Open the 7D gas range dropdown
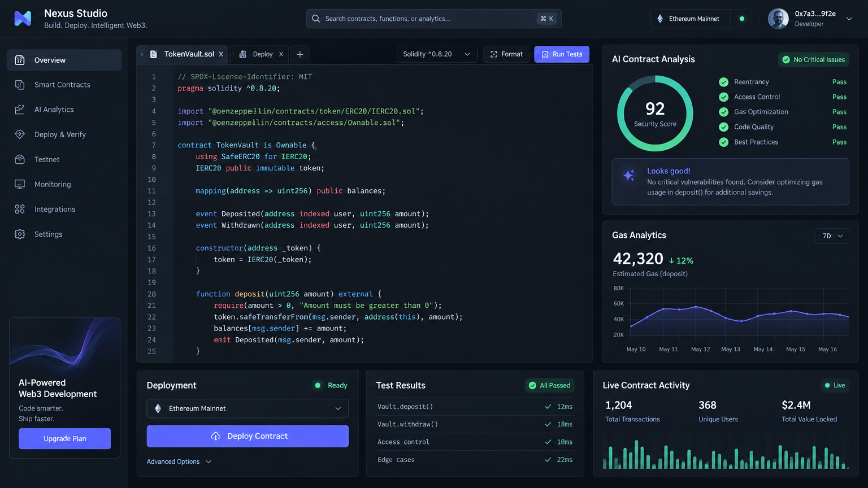The height and width of the screenshot is (488, 868). click(832, 236)
